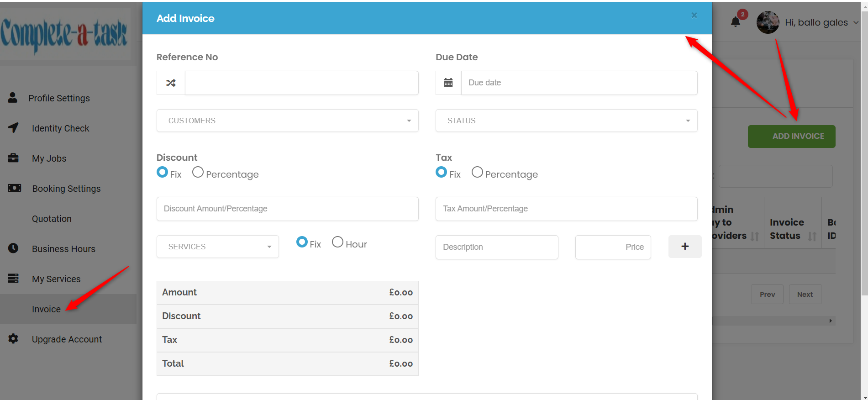Select the Hour radio button
Viewport: 868px width, 400px height.
tap(337, 242)
